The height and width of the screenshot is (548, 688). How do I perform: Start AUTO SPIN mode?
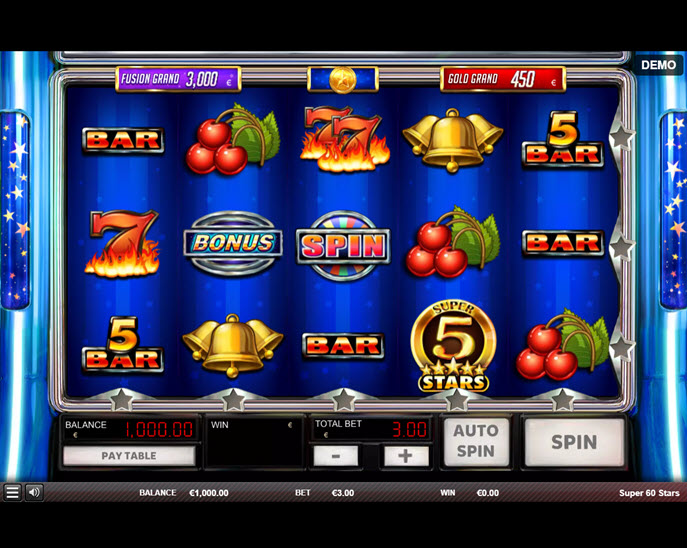point(476,441)
